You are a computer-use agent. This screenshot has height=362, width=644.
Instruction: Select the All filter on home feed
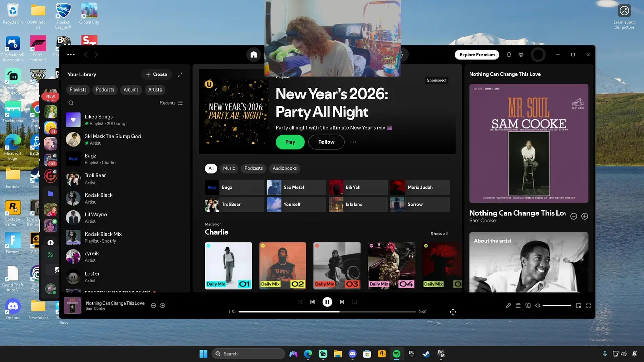click(x=211, y=168)
